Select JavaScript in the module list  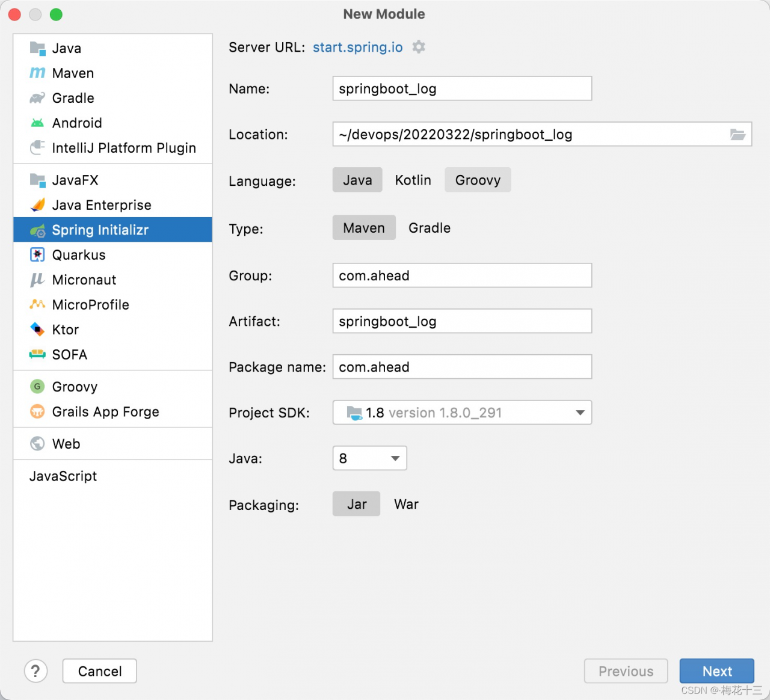point(113,476)
